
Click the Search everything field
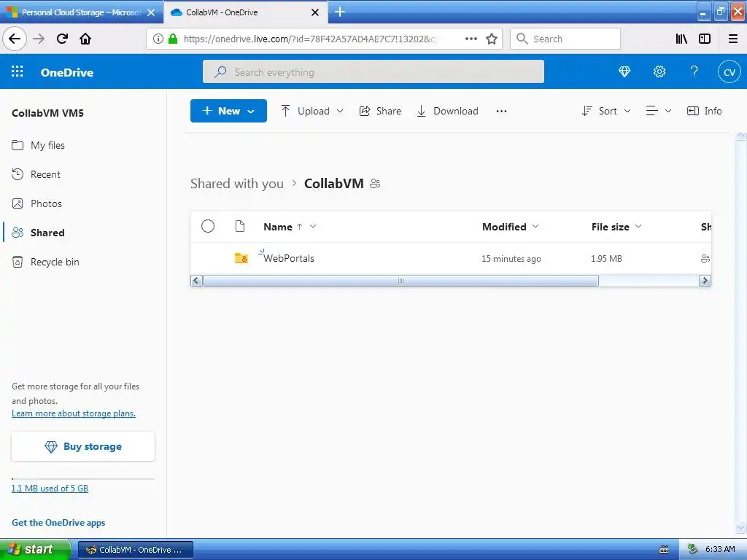(x=373, y=72)
